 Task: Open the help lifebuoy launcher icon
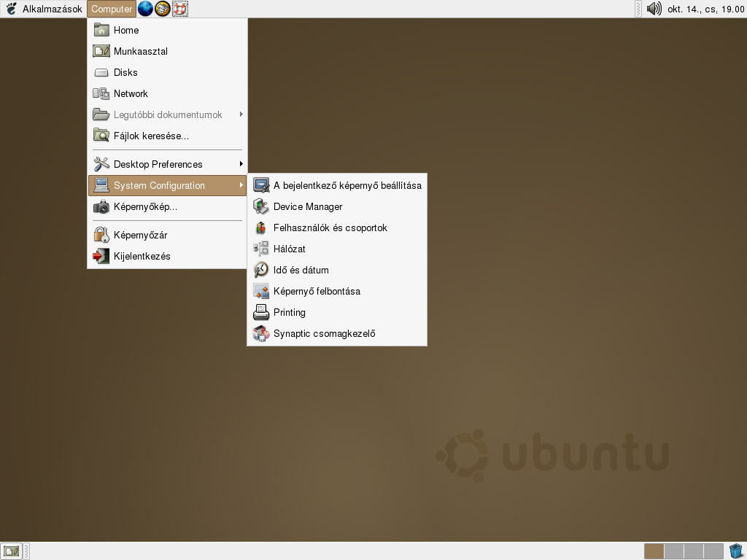pos(179,9)
